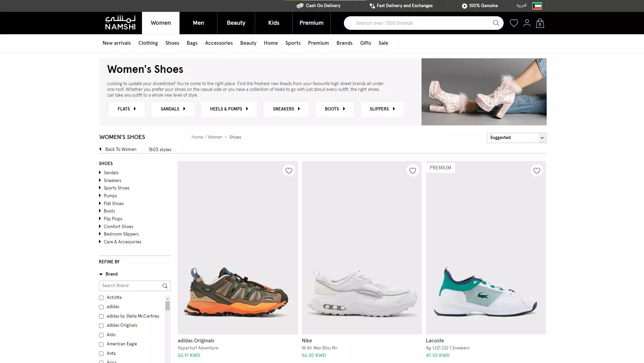The width and height of the screenshot is (644, 363).
Task: Switch to the Men tab
Action: (x=198, y=23)
